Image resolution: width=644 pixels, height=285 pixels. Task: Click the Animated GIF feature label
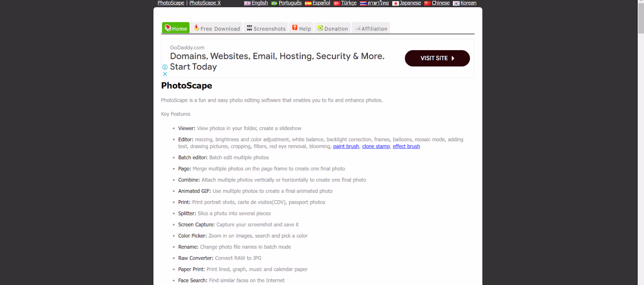pos(195,191)
